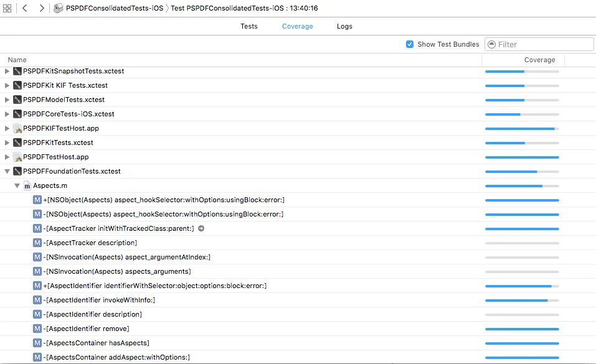Sort by the Coverage column header

click(539, 60)
